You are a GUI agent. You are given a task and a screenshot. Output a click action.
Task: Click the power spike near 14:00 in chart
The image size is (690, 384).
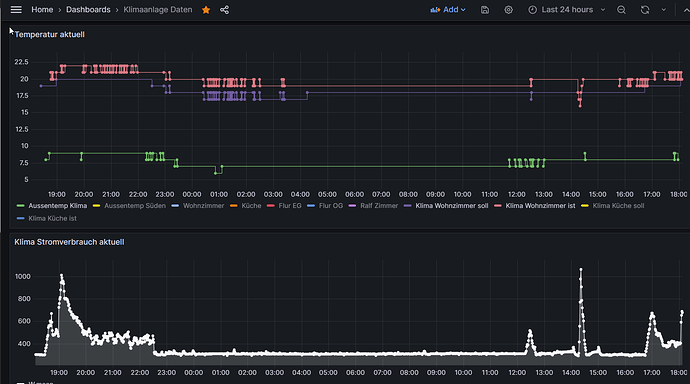click(581, 269)
